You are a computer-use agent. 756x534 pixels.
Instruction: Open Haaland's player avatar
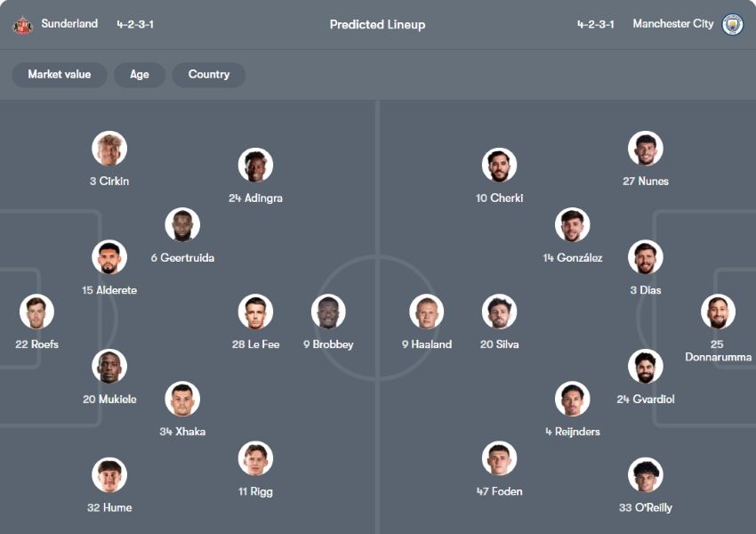pyautogui.click(x=427, y=311)
